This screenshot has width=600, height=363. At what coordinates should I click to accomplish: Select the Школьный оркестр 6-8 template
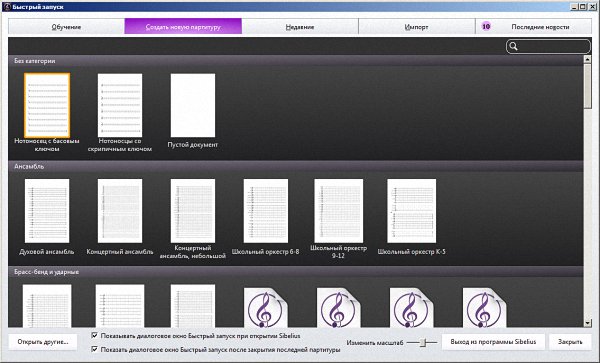[266, 211]
